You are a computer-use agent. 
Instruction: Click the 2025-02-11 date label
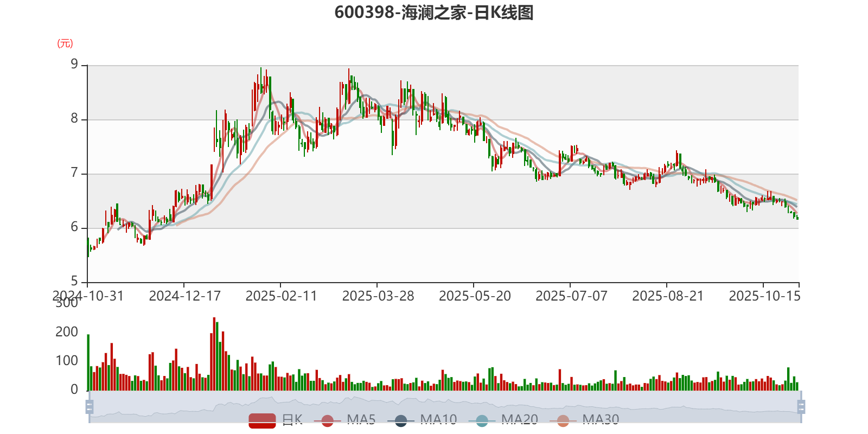tap(281, 296)
